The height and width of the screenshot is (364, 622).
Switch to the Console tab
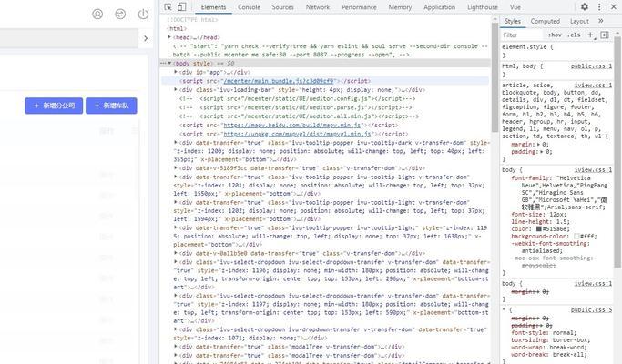249,7
